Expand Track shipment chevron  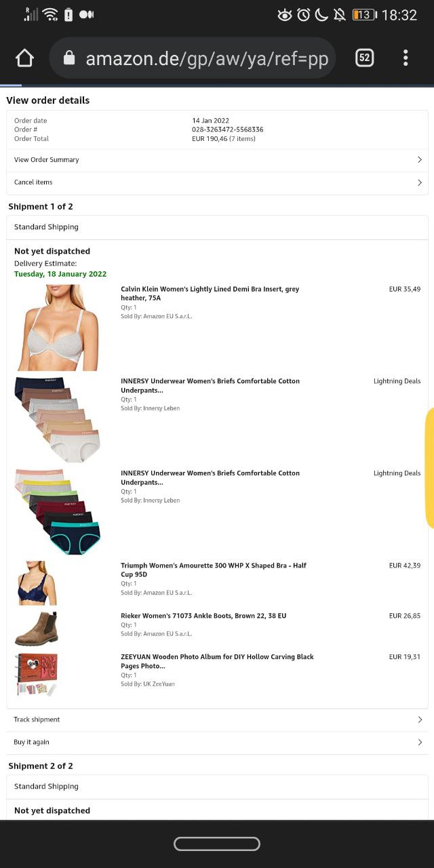[420, 719]
